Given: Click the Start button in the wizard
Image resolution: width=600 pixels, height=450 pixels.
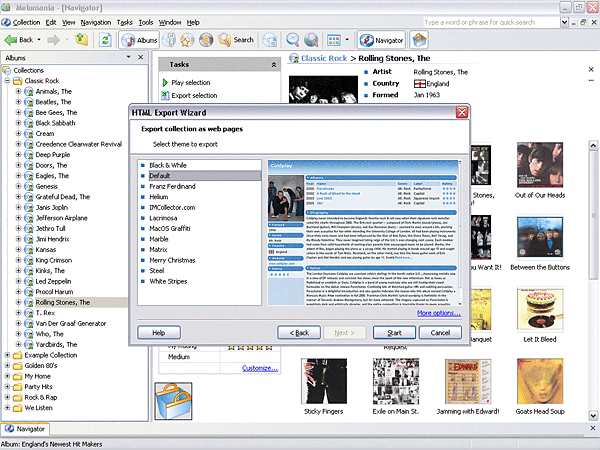Looking at the screenshot, I should [x=394, y=333].
